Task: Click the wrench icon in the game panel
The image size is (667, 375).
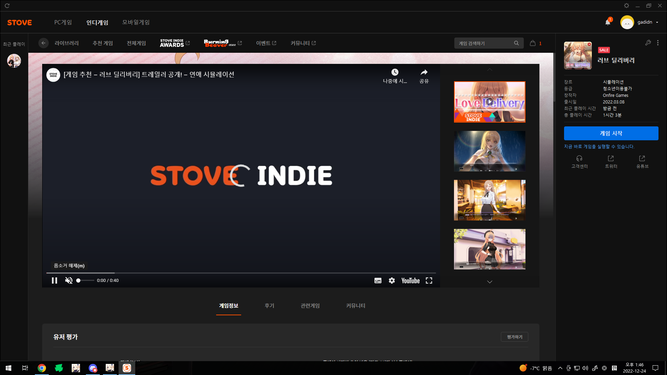Action: pyautogui.click(x=648, y=43)
